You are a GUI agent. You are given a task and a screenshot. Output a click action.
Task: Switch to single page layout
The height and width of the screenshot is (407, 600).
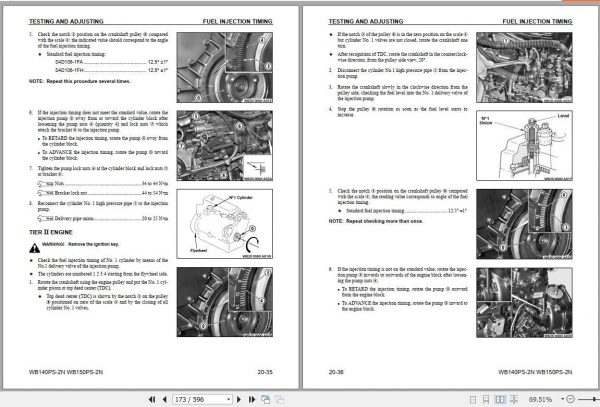473,399
